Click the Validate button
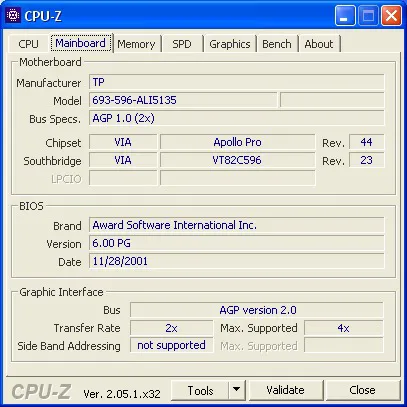The height and width of the screenshot is (407, 407). (285, 390)
